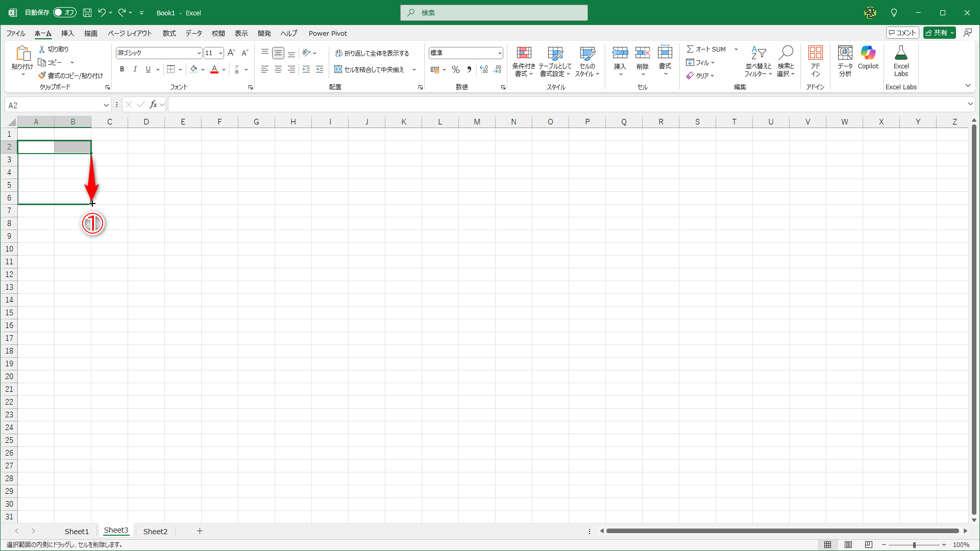The height and width of the screenshot is (551, 980).
Task: Switch to Sheet2 tab
Action: (155, 531)
